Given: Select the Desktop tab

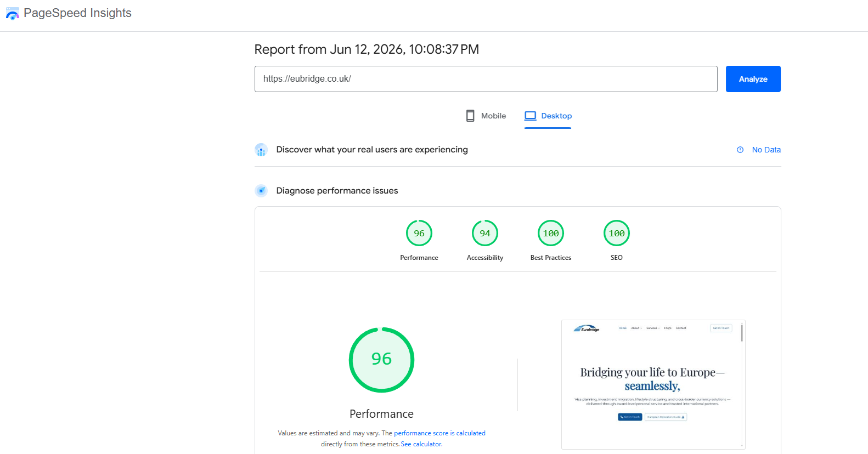Looking at the screenshot, I should [x=548, y=116].
